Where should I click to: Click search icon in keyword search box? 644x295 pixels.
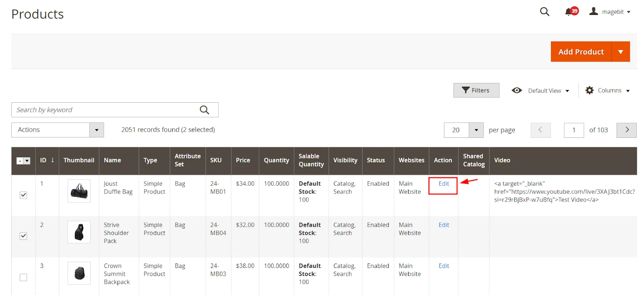(x=204, y=110)
